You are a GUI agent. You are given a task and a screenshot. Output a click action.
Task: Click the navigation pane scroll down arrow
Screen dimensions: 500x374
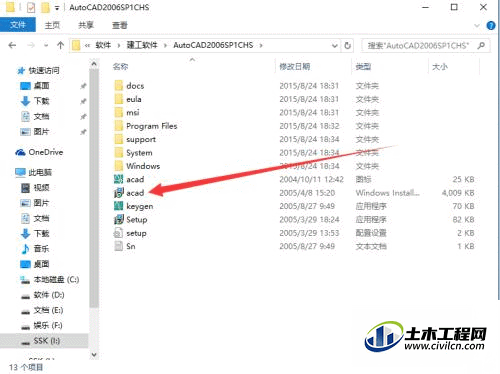[x=94, y=355]
